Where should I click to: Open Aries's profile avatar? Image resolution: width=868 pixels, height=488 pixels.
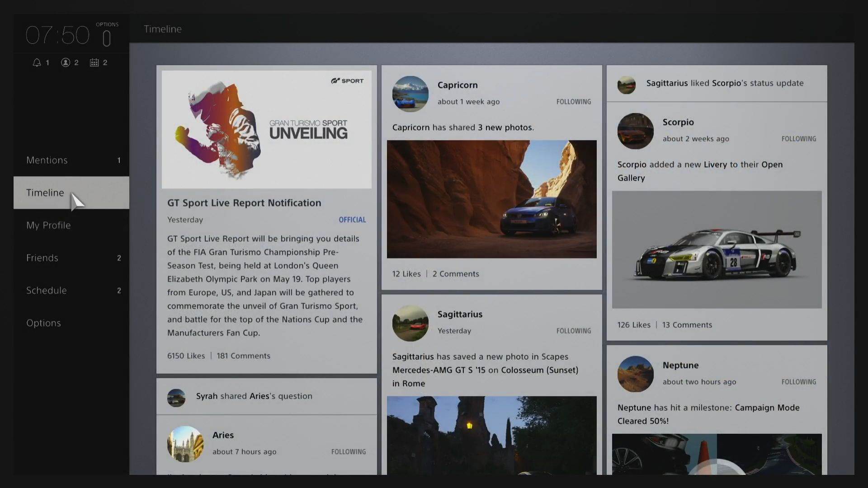coord(185,444)
